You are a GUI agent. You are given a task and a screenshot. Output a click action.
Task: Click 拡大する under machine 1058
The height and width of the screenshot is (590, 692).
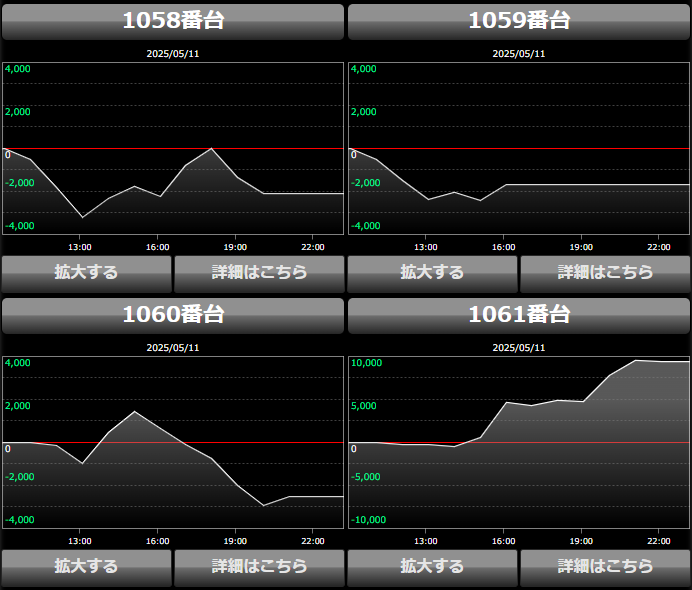(x=86, y=274)
